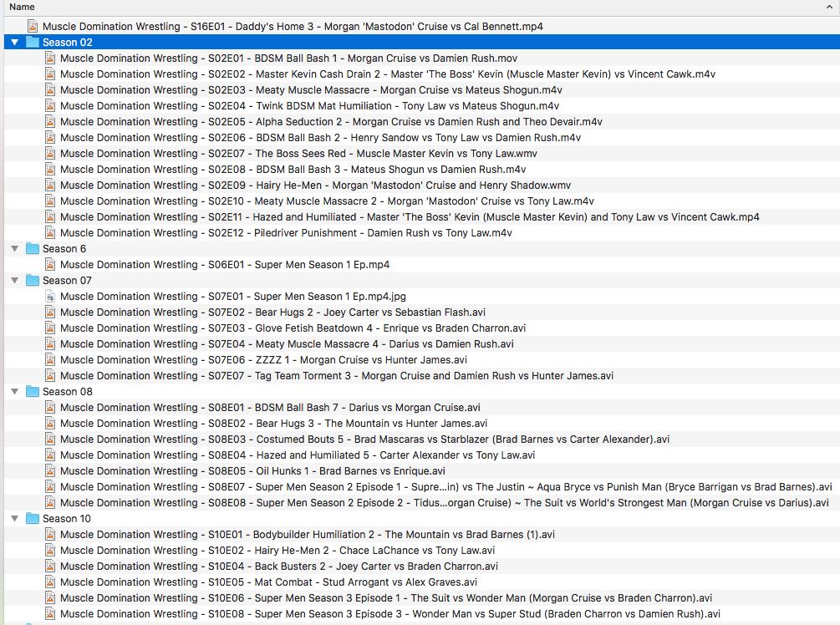Screen dimensions: 840x625
Task: Select the Season 6 folder icon
Action: point(33,248)
